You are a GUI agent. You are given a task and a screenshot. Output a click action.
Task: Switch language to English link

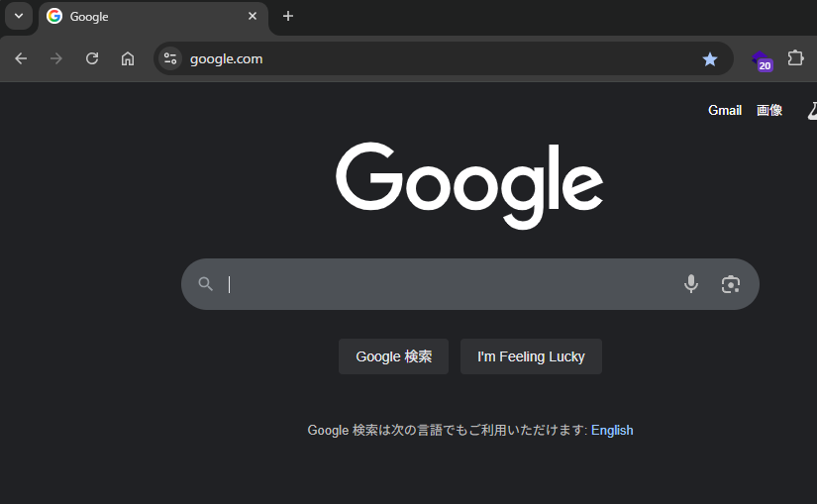click(x=612, y=430)
